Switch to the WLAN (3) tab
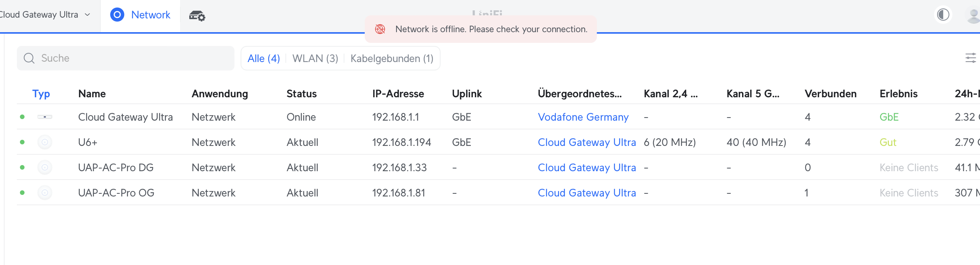Screen dimensions: 980x265 315,58
